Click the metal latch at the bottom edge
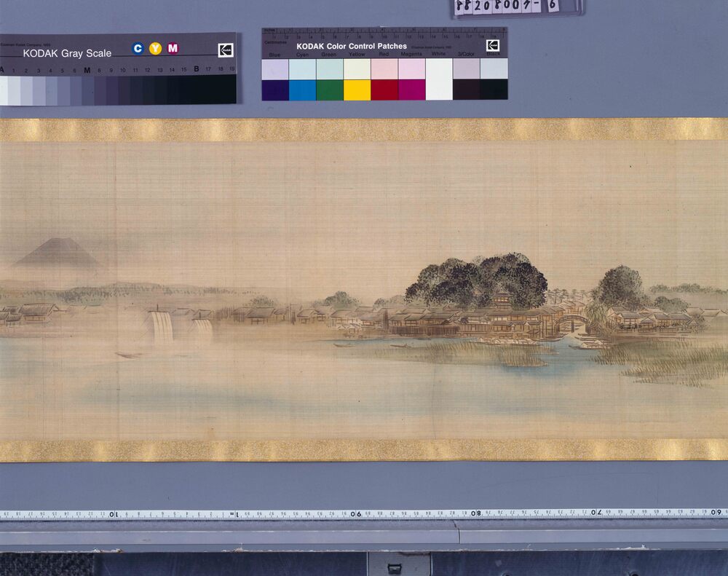This screenshot has width=728, height=576. (394, 567)
